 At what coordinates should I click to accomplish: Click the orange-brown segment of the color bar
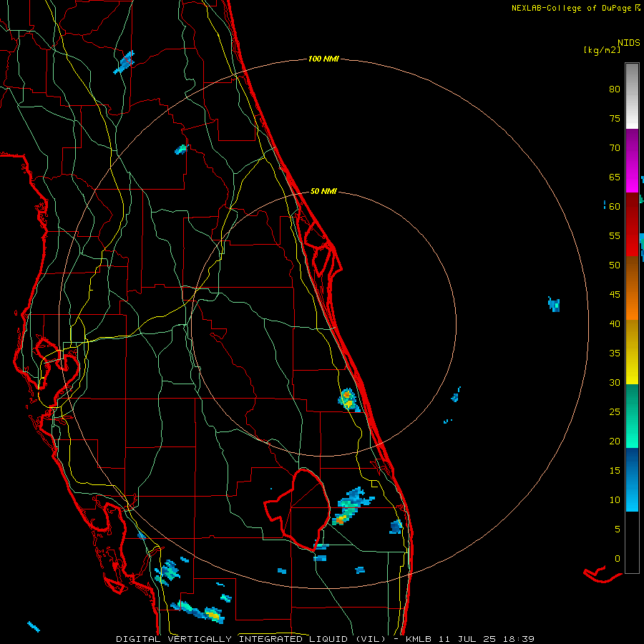(x=632, y=288)
